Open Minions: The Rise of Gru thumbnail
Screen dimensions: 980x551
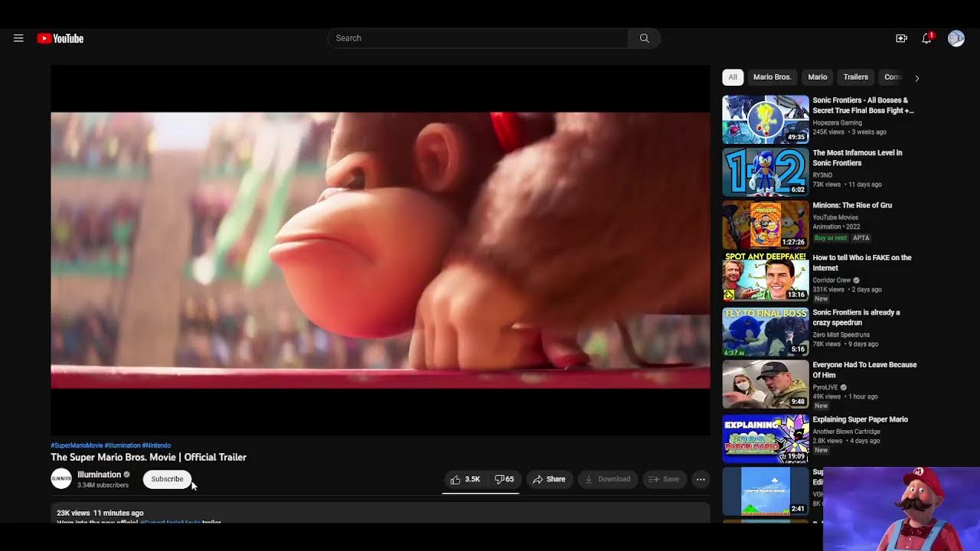point(766,225)
